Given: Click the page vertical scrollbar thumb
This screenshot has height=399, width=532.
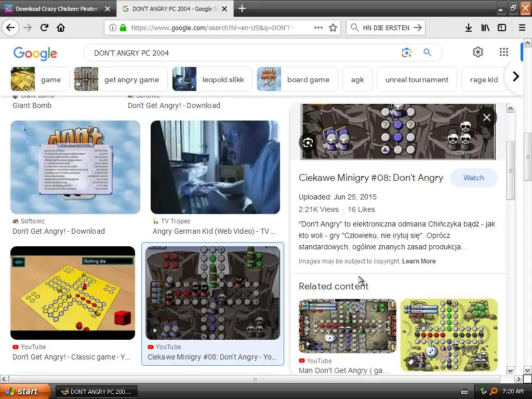Looking at the screenshot, I should pos(528,157).
